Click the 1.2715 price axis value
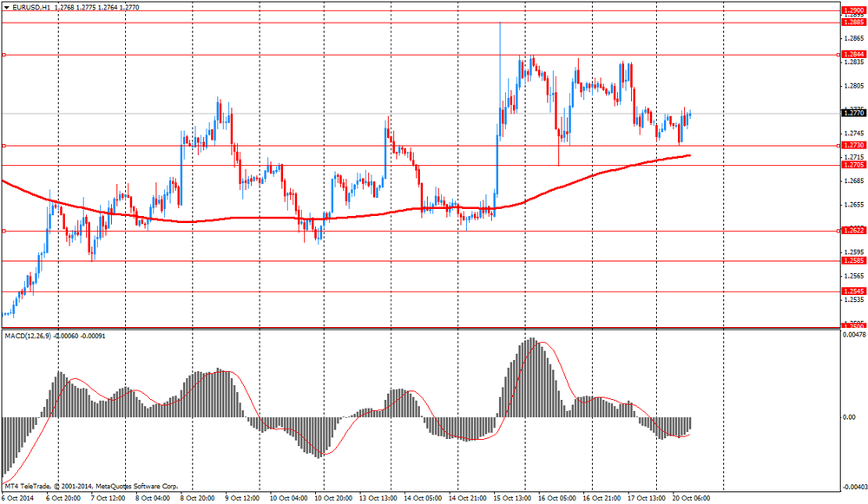The image size is (868, 504). tap(855, 157)
